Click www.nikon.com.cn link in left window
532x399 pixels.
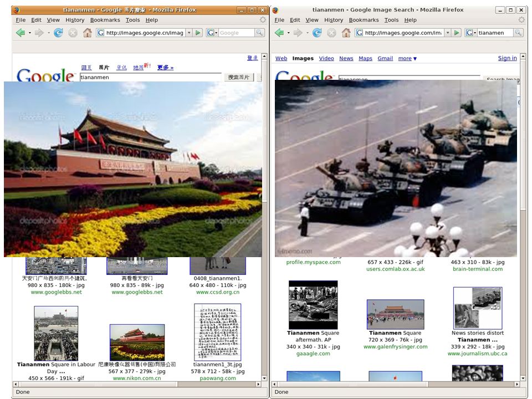137,378
